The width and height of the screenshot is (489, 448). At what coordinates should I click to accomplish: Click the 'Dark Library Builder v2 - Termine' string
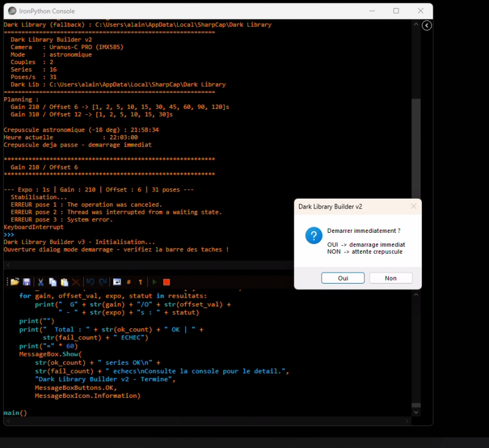pos(105,379)
